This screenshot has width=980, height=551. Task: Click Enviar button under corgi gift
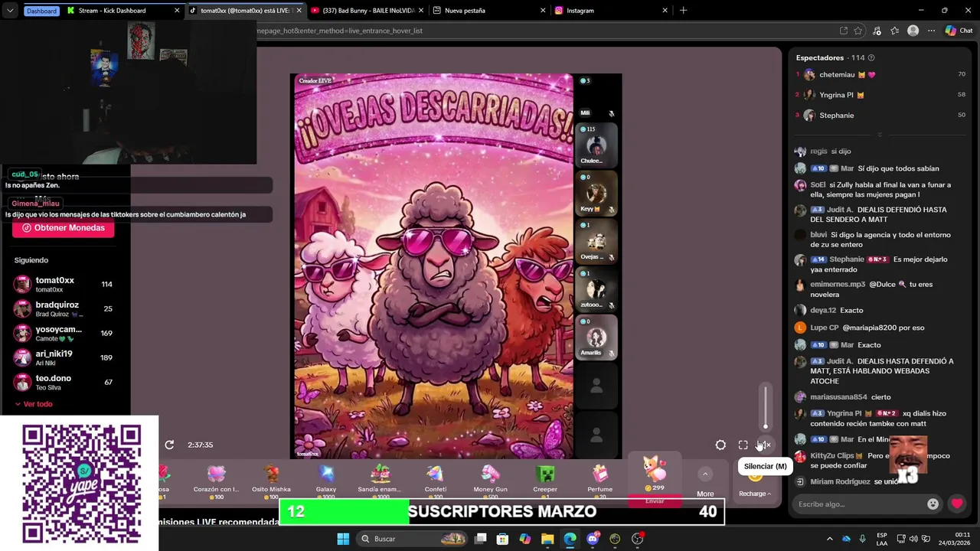click(655, 501)
